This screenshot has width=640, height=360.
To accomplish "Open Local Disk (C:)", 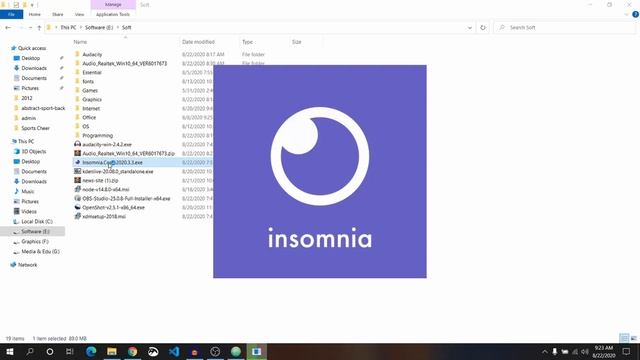I will click(37, 221).
